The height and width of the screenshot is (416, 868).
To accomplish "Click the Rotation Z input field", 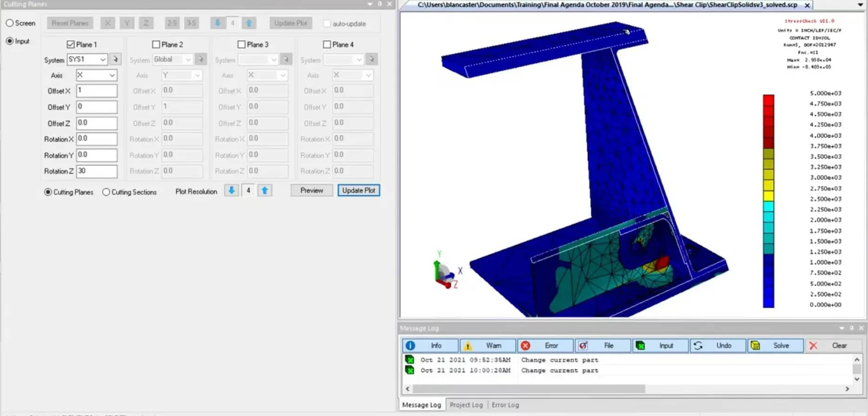I will [97, 171].
